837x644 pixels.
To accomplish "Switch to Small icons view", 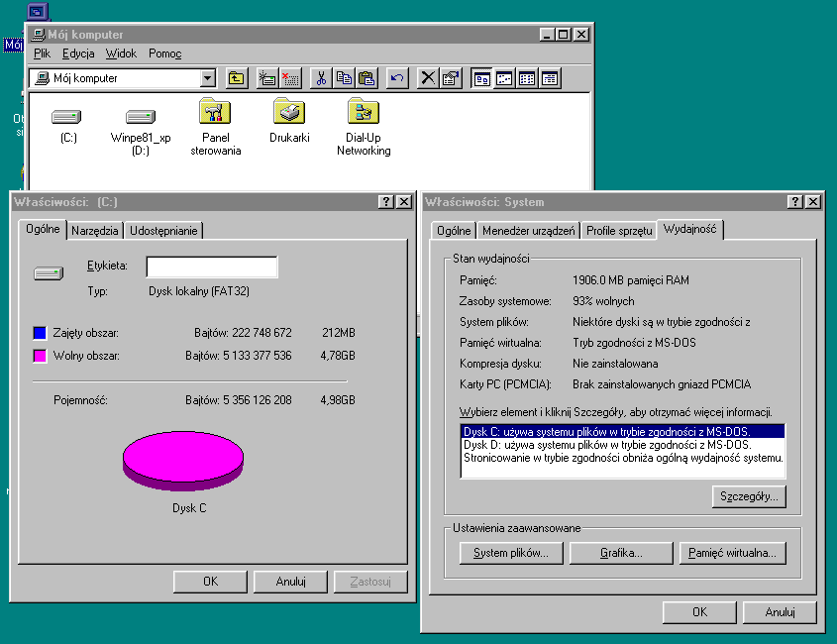I will coord(504,78).
